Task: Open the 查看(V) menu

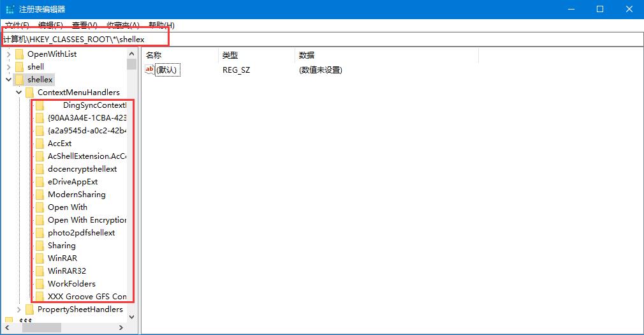Action: pyautogui.click(x=85, y=26)
